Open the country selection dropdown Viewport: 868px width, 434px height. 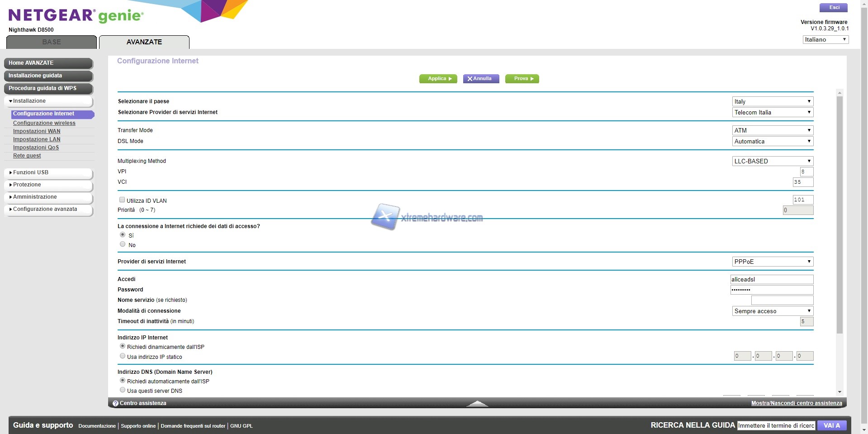pyautogui.click(x=772, y=101)
